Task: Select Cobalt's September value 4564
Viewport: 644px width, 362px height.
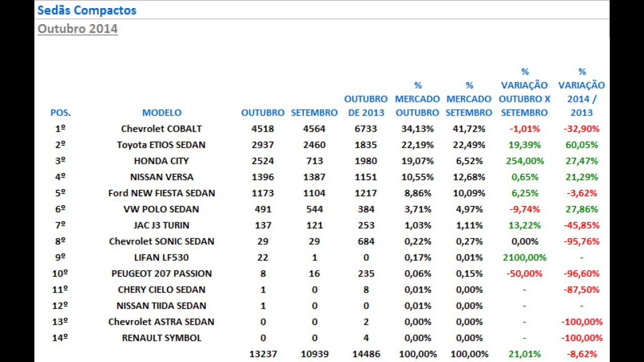Action: (x=314, y=129)
